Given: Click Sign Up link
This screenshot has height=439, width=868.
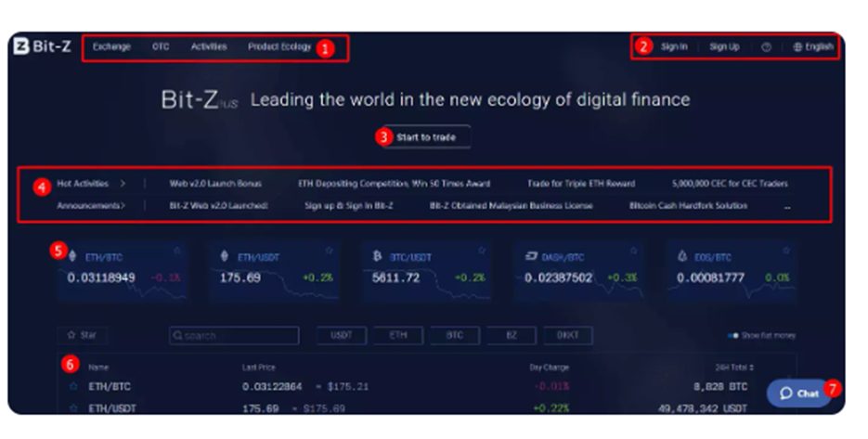Looking at the screenshot, I should coord(725,47).
